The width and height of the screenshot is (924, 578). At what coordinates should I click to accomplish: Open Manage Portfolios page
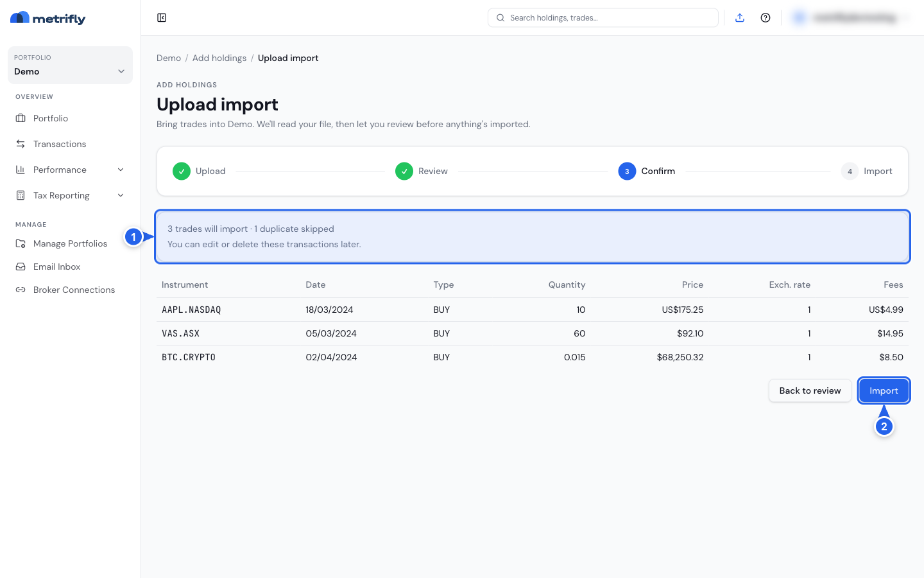click(70, 243)
